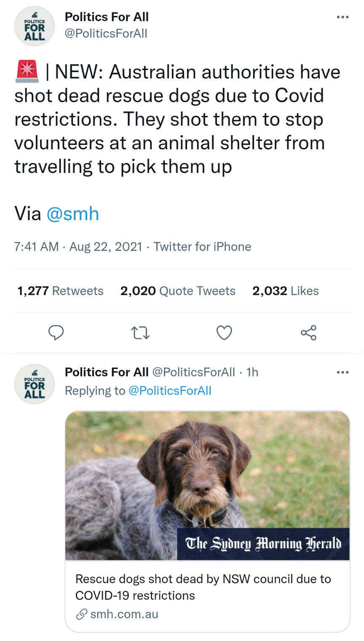This screenshot has width=364, height=641.
Task: Open the 7:41 AM Aug 22, 2021 timestamp
Action: (78, 247)
